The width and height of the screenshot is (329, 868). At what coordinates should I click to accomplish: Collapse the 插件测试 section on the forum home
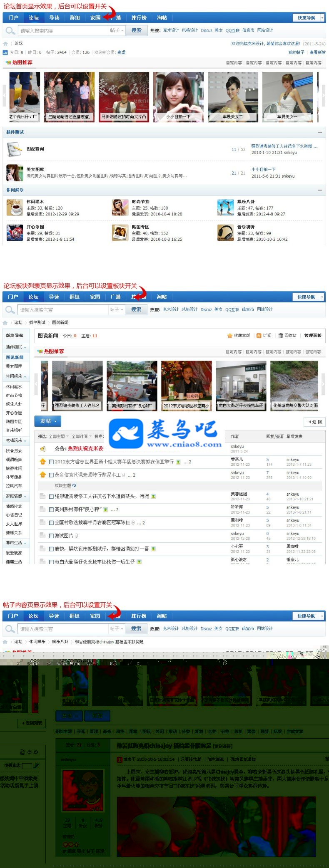(x=320, y=132)
